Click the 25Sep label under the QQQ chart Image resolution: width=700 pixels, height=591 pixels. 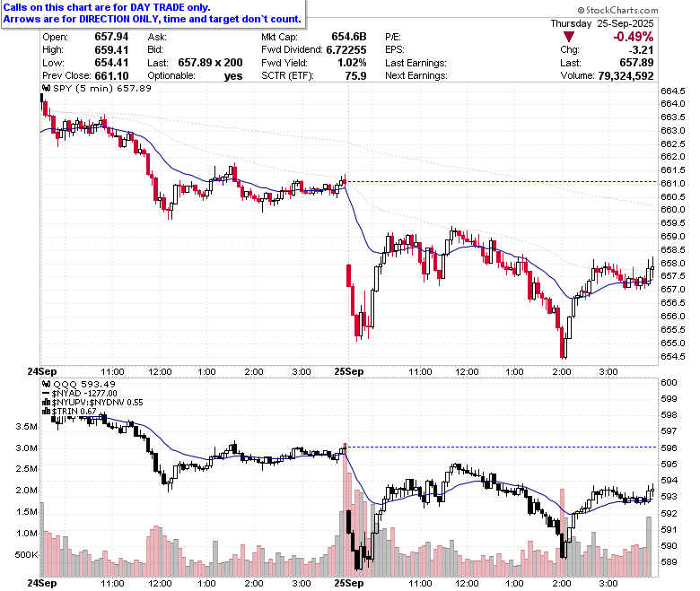[x=349, y=583]
